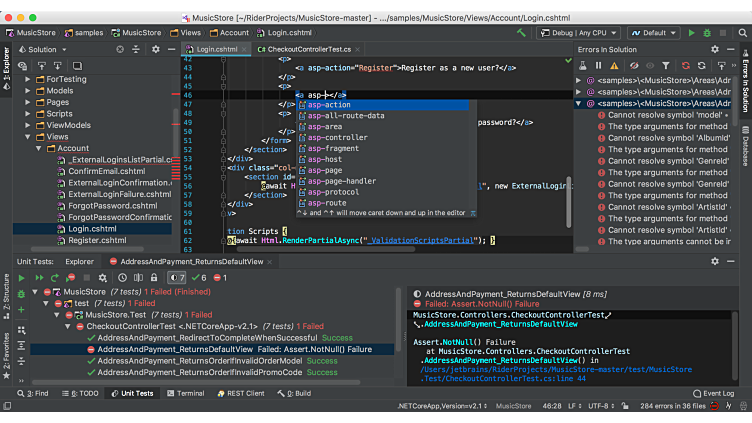Pause analysis in Errors in Solution
This screenshot has height=423, width=752.
pos(598,66)
